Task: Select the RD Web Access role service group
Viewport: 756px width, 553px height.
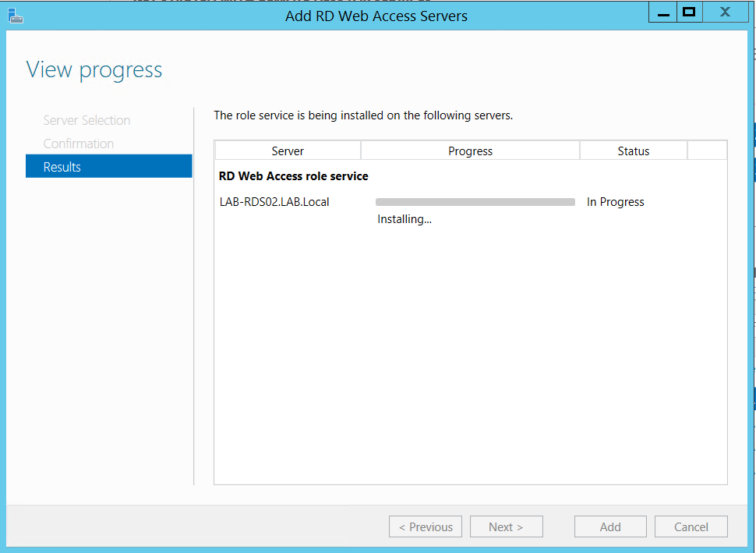Action: point(294,176)
